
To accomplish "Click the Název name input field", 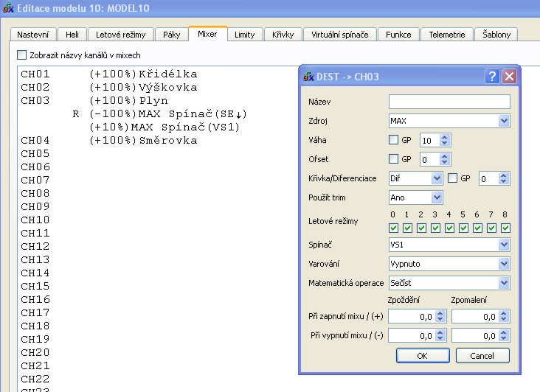I will pos(449,102).
